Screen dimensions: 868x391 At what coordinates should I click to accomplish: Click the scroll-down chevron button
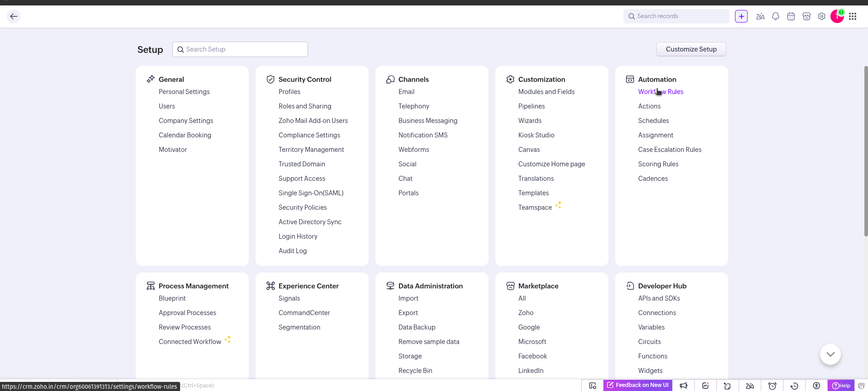point(830,354)
